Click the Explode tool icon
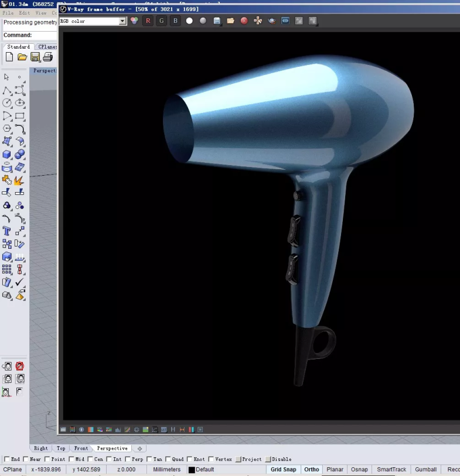Screen dimensions: 460x476 19,180
